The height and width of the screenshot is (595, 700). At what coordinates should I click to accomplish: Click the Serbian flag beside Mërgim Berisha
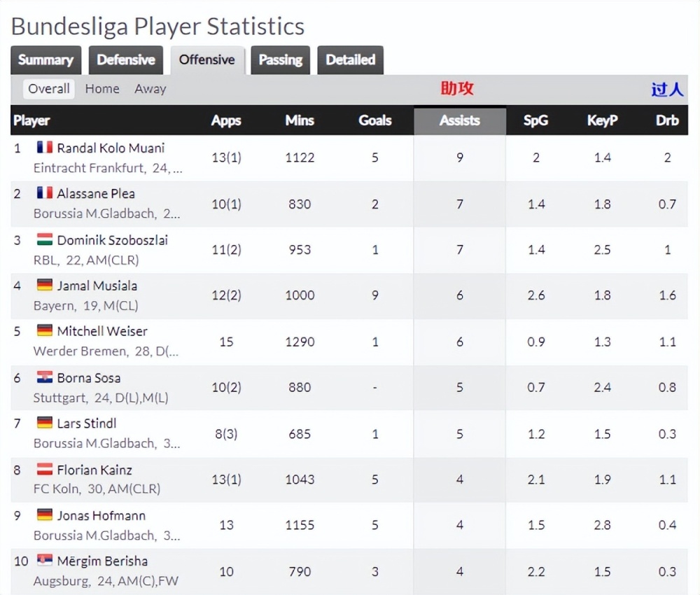pos(45,560)
